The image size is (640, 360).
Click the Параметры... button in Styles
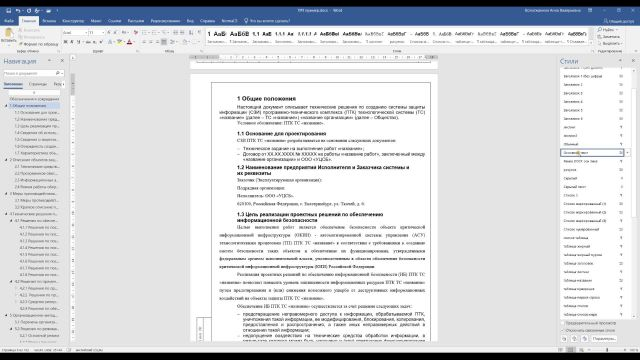click(604, 339)
